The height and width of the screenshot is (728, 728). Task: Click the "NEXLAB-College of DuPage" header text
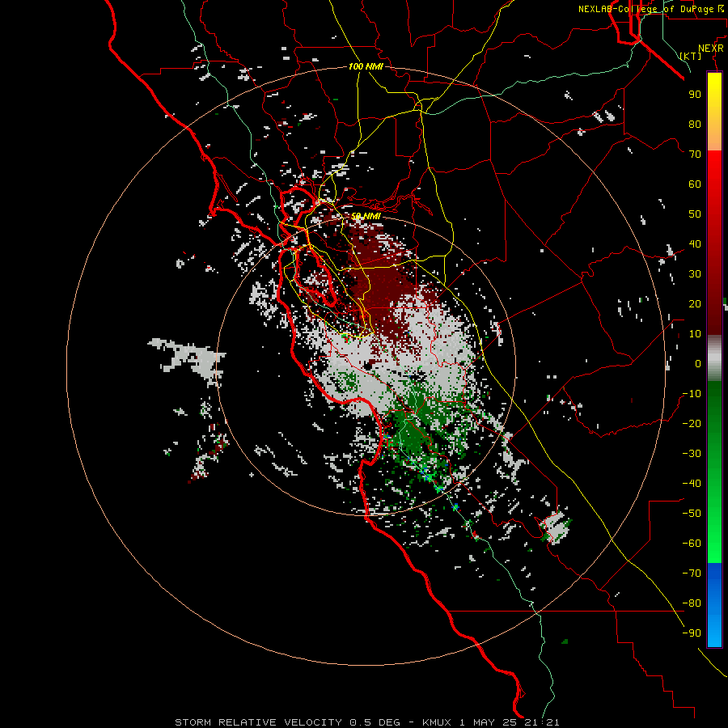point(647,9)
